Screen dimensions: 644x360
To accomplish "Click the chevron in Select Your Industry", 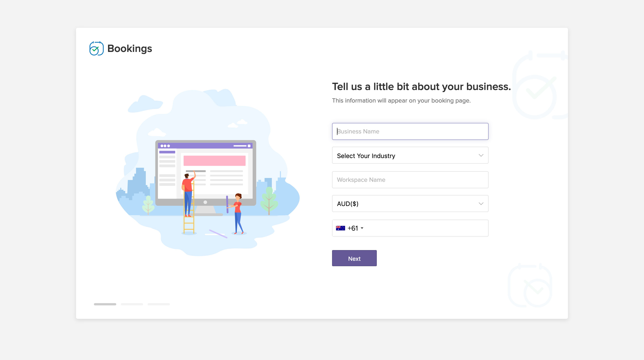I will (x=481, y=155).
